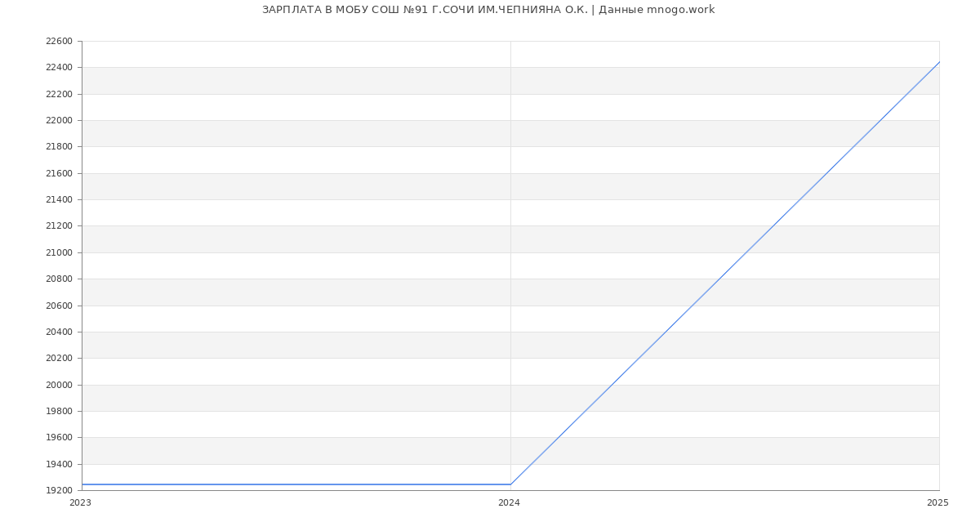Click the 19600 y-axis label

click(x=59, y=438)
